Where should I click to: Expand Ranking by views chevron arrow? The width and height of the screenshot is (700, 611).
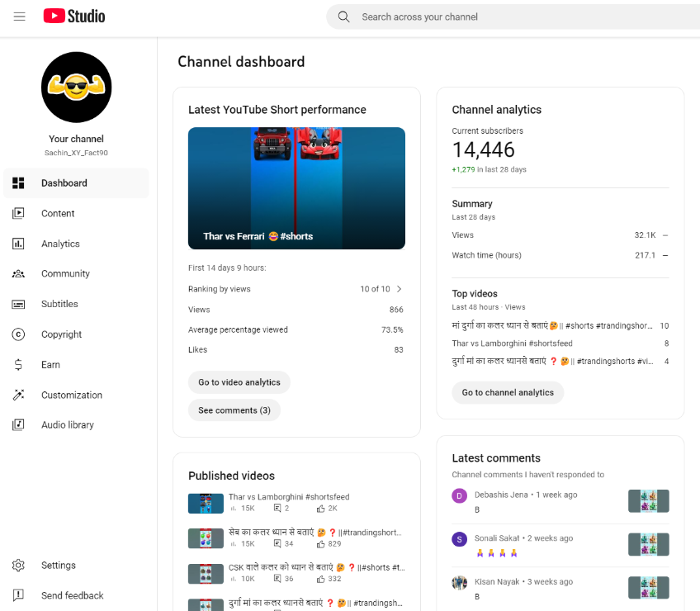[399, 289]
